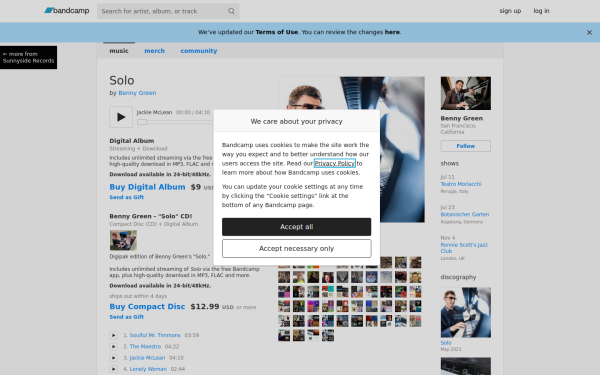The image size is (600, 375).
Task: Open The Maestro track link
Action: click(145, 347)
